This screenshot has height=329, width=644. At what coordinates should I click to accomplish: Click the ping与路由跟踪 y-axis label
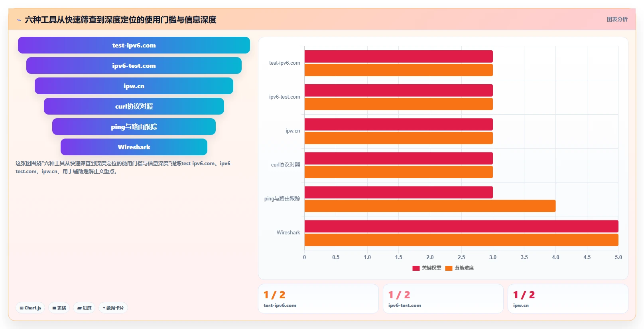pyautogui.click(x=282, y=198)
